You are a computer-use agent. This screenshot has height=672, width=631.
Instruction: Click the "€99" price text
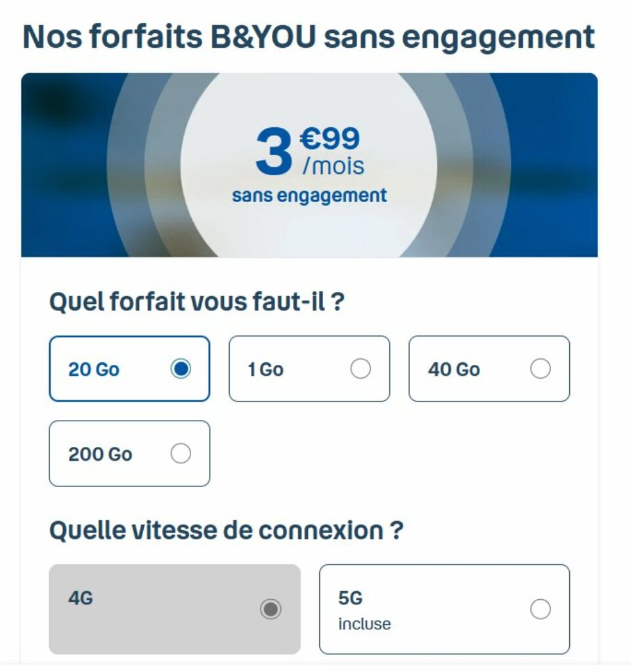click(x=330, y=139)
